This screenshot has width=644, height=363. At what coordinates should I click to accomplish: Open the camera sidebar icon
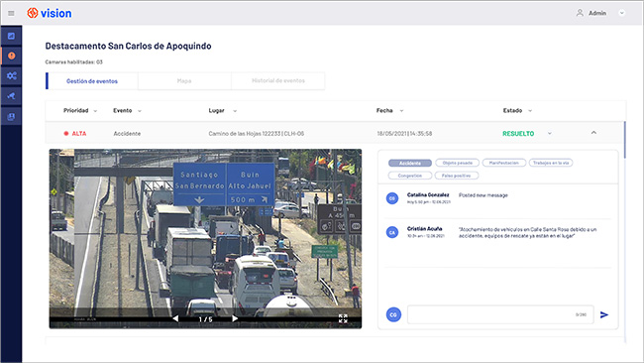coord(11,96)
